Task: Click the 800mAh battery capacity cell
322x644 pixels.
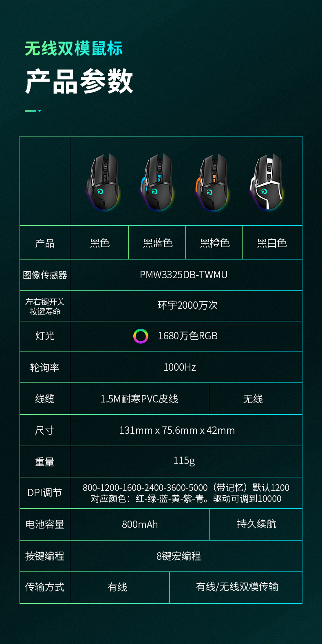Action: point(140,525)
